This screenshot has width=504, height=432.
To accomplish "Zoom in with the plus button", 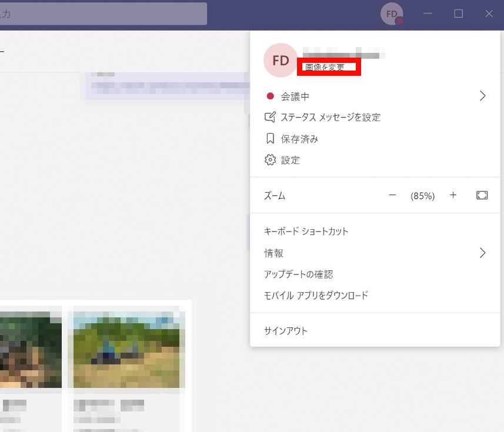I will (x=453, y=195).
